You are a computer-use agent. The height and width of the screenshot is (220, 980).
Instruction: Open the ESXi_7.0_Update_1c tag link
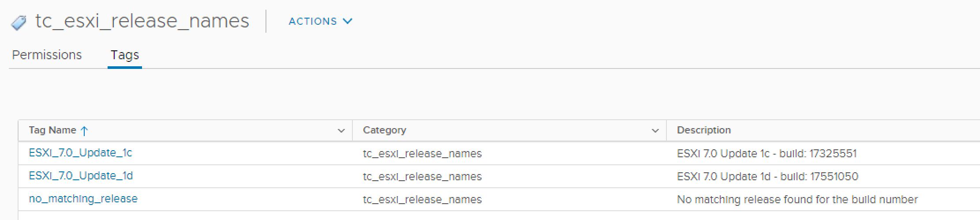click(x=80, y=153)
